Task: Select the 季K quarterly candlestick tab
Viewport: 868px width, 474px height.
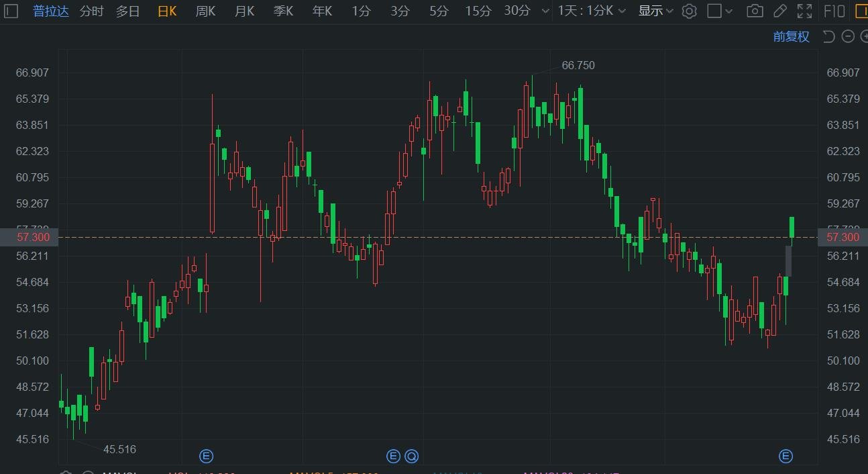Action: coord(284,11)
